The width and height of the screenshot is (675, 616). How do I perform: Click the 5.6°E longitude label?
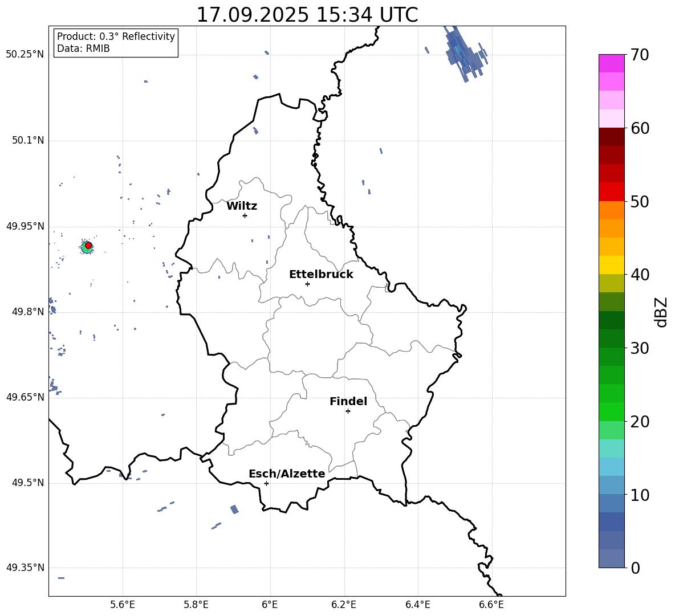(123, 605)
